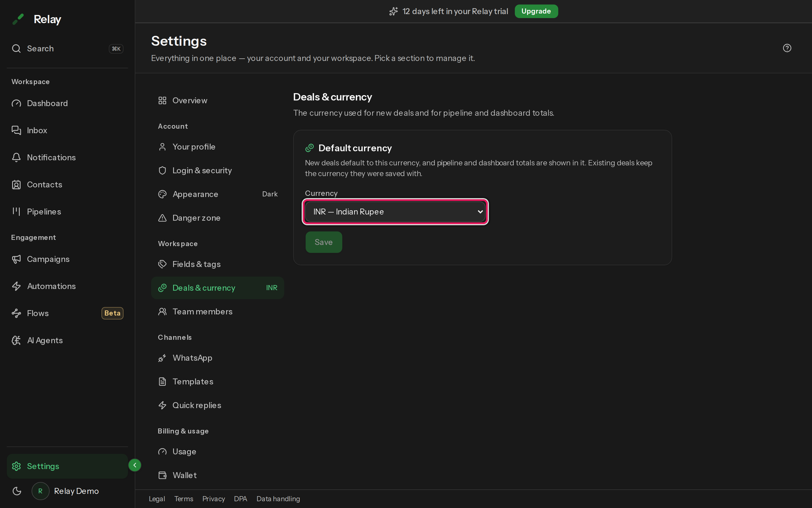Follow the Legal footer link
The width and height of the screenshot is (812, 508).
click(157, 499)
